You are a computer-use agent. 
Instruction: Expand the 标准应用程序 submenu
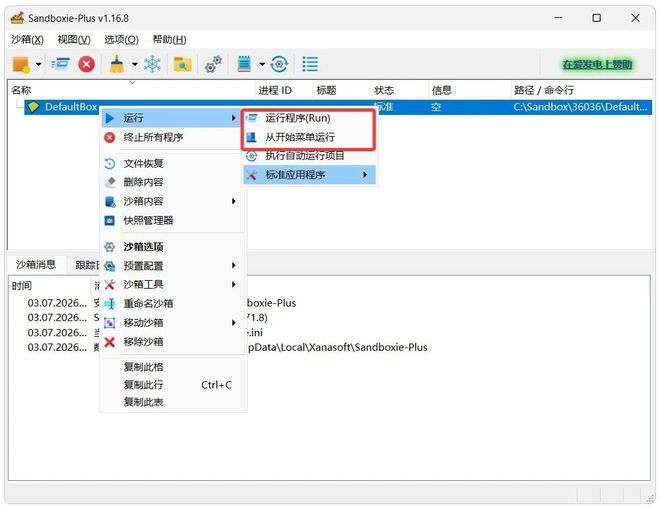pyautogui.click(x=309, y=175)
